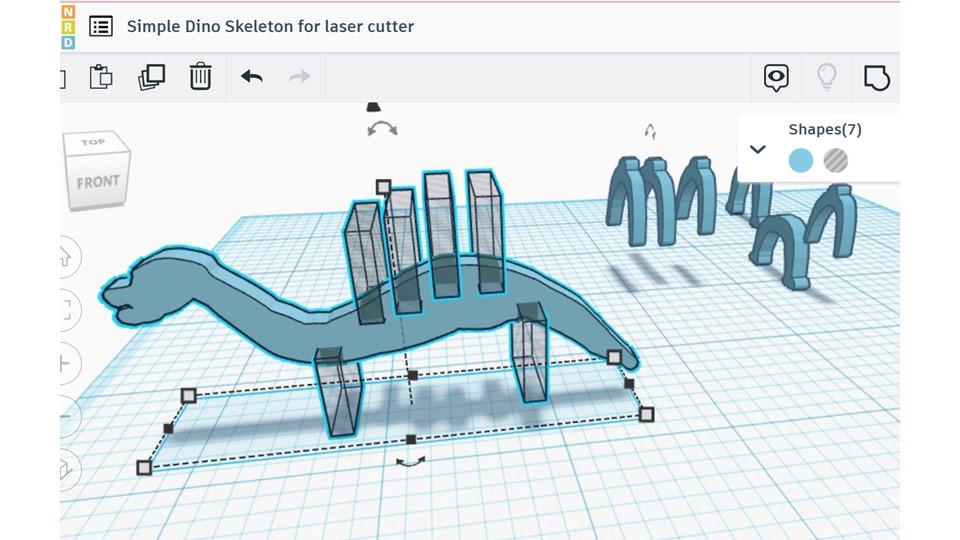Click the Paste clipboard icon
960x540 pixels.
pos(101,77)
